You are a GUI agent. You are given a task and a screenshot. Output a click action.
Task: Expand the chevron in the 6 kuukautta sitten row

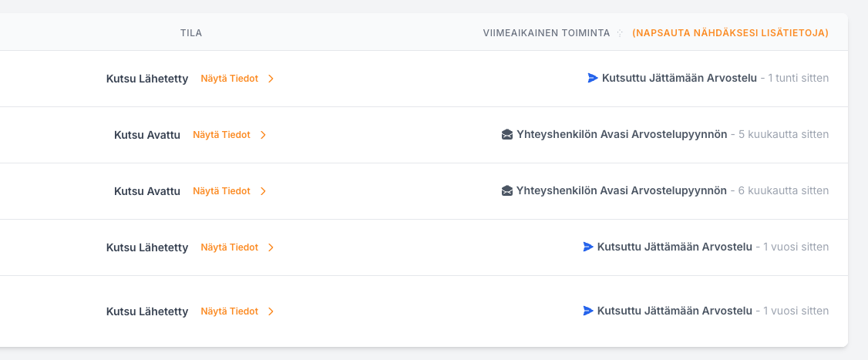[x=263, y=191]
